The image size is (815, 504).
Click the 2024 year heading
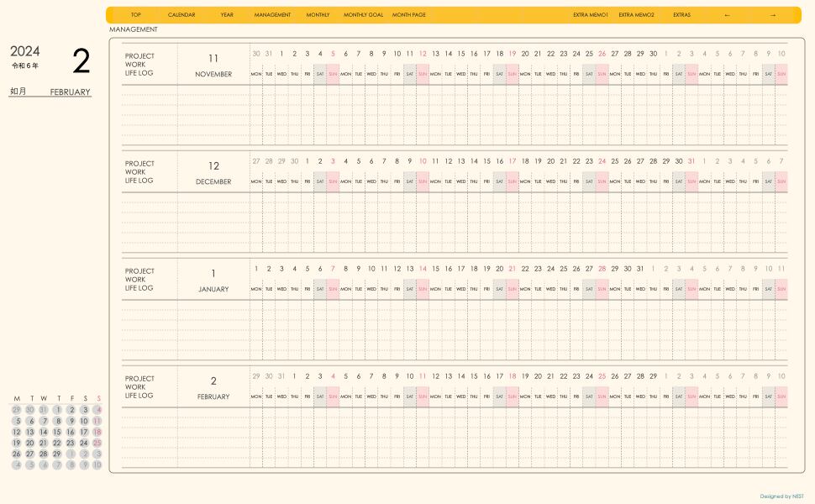25,51
